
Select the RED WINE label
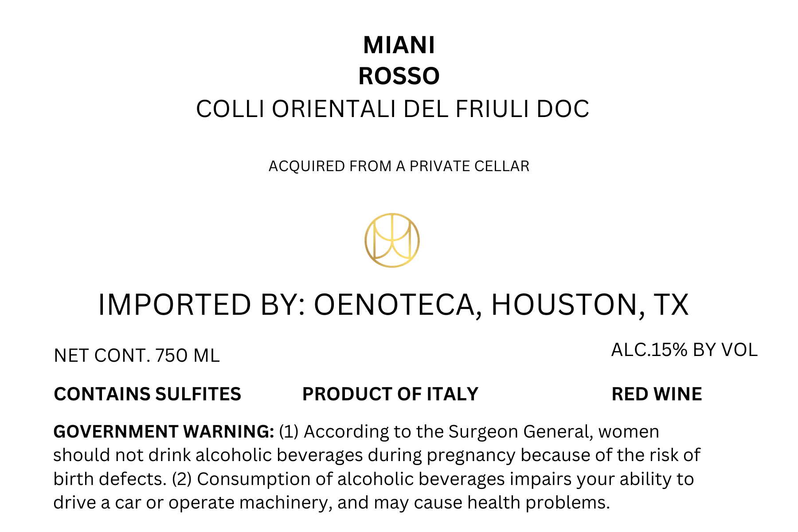[x=657, y=394]
